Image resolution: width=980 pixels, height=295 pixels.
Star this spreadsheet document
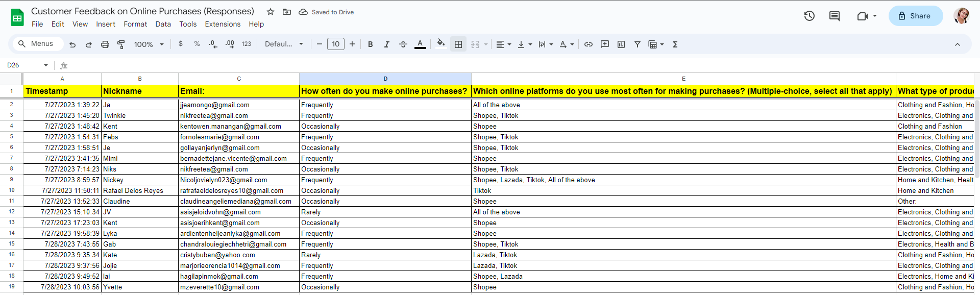271,12
